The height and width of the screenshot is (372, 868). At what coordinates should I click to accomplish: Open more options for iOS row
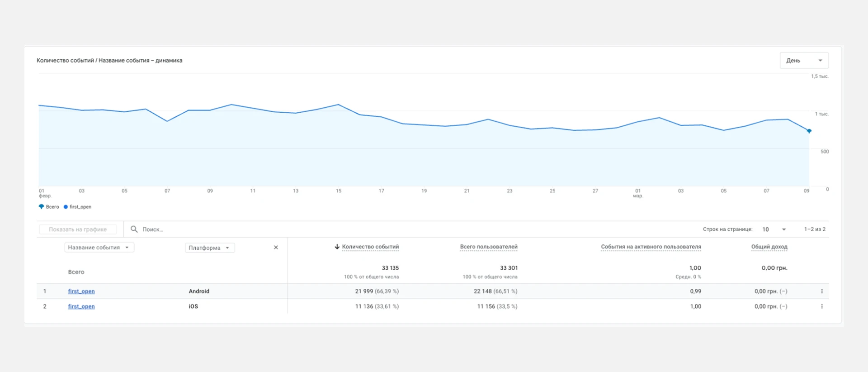coord(821,306)
